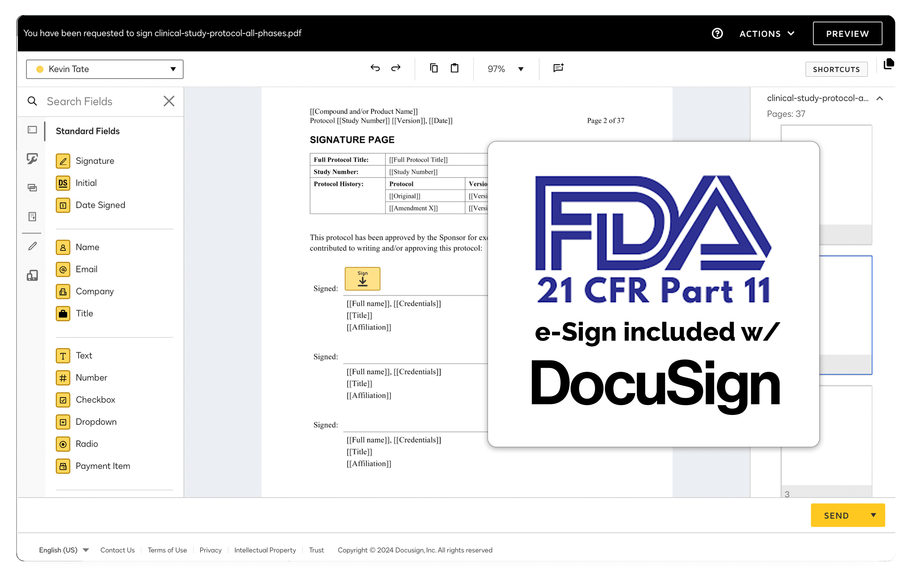Copy the selected field
The width and height of the screenshot is (911, 588).
coord(434,68)
